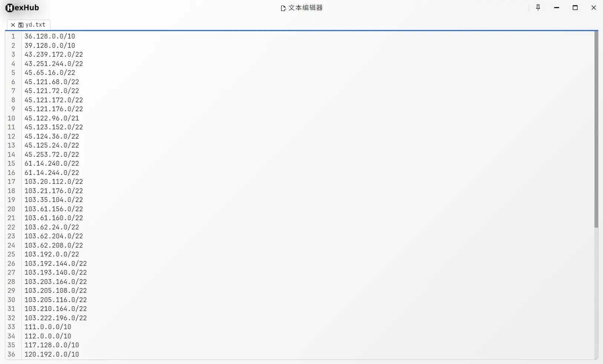Click the document icon beside 文本编辑器 title
Viewport: 603px width, 364px height.
[283, 8]
